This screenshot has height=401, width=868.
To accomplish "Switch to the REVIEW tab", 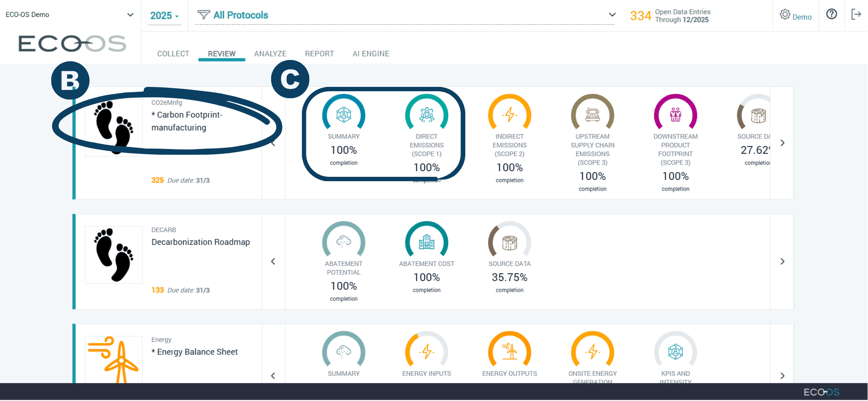I will coord(222,54).
